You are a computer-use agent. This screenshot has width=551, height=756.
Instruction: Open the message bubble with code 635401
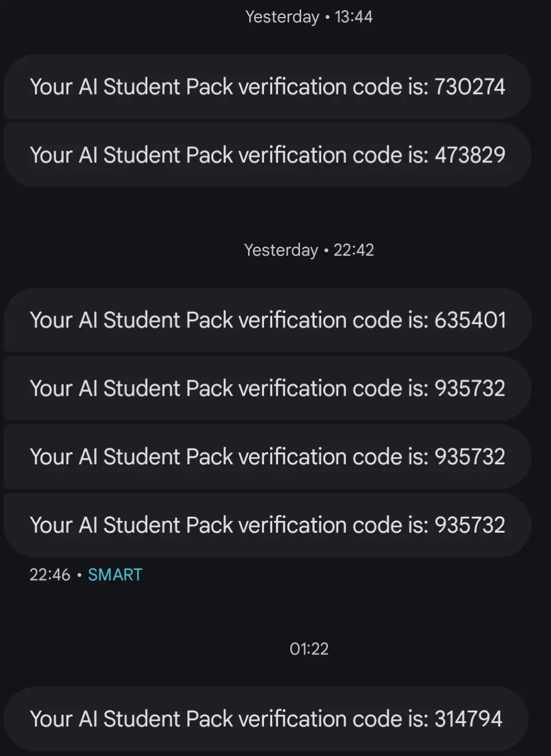[x=268, y=320]
